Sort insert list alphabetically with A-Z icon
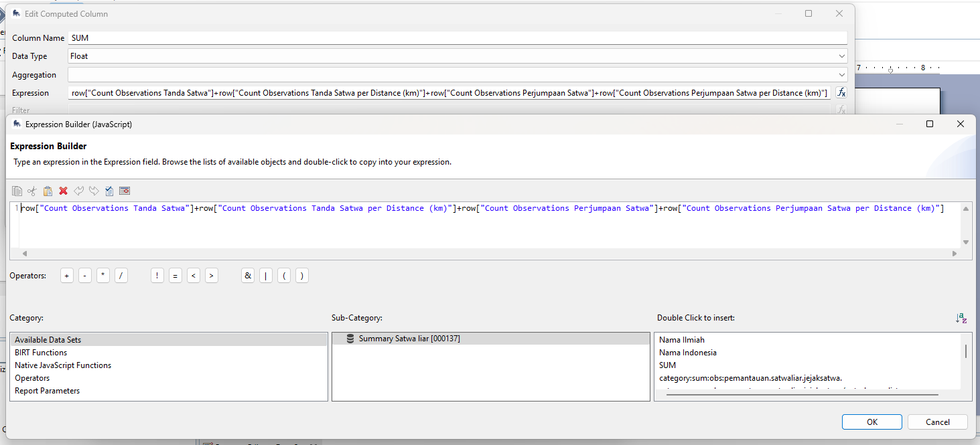Image resolution: width=980 pixels, height=445 pixels. coord(961,319)
